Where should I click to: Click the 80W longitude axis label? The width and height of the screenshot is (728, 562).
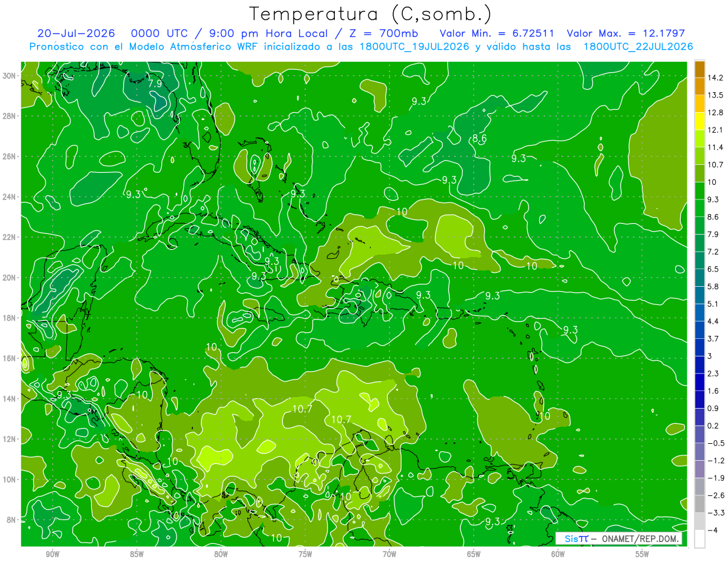221,554
